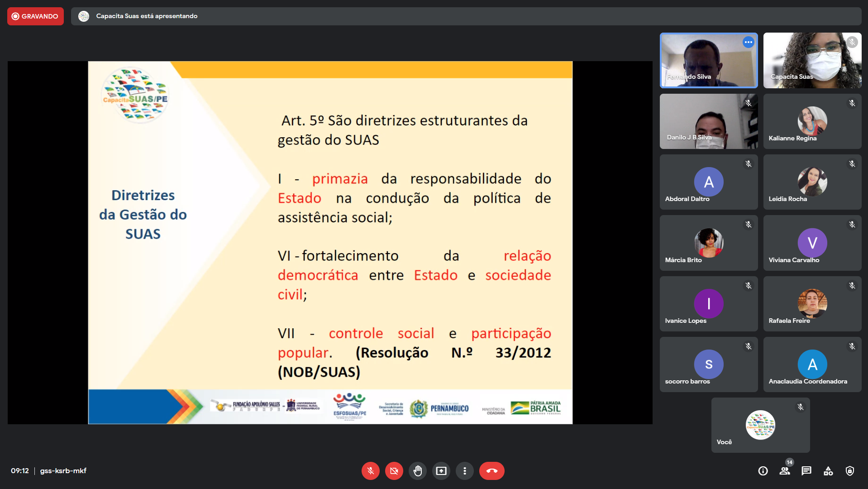This screenshot has height=489, width=868.
Task: Click the GRAVANDO recording indicator
Action: (35, 16)
